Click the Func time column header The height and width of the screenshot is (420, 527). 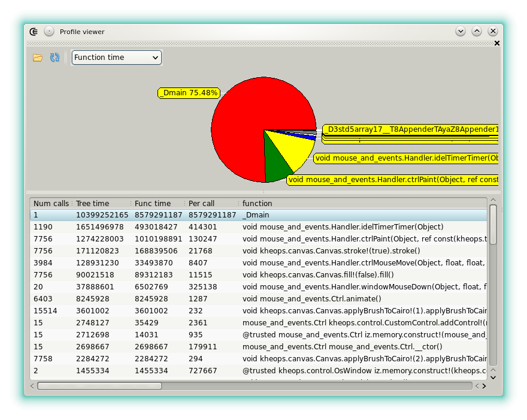pyautogui.click(x=153, y=203)
